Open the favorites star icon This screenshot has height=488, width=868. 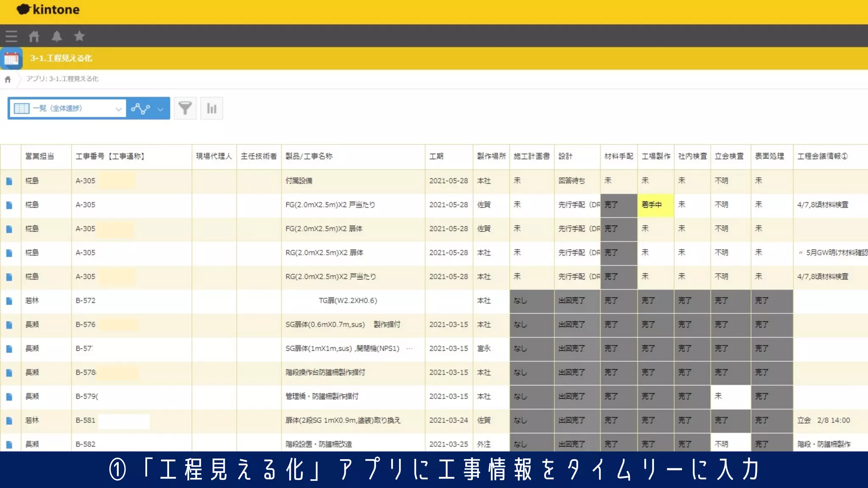point(79,36)
